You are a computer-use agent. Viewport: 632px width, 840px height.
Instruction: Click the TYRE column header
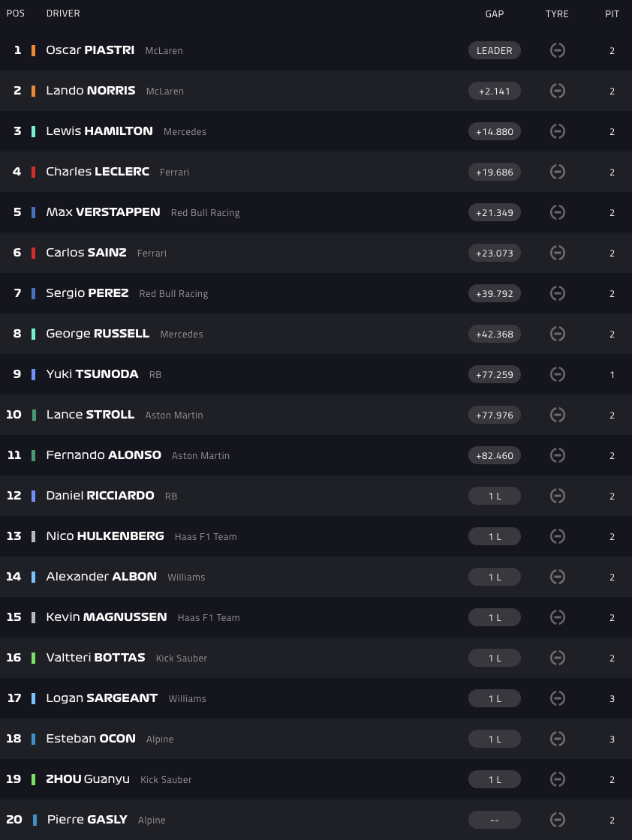557,13
